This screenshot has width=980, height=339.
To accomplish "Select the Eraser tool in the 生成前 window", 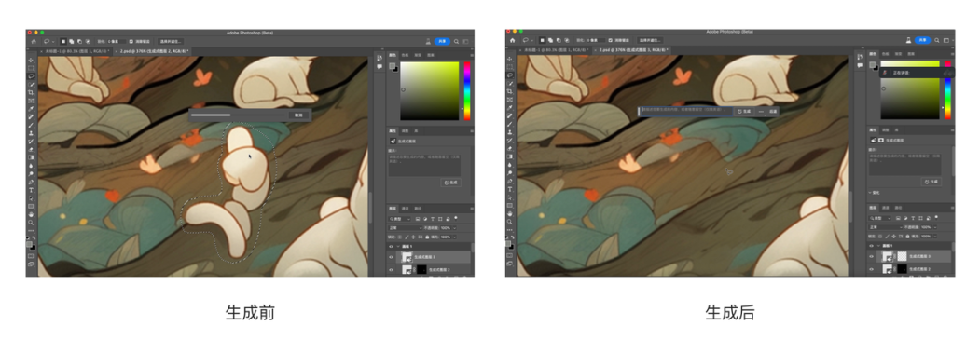I will point(31,149).
